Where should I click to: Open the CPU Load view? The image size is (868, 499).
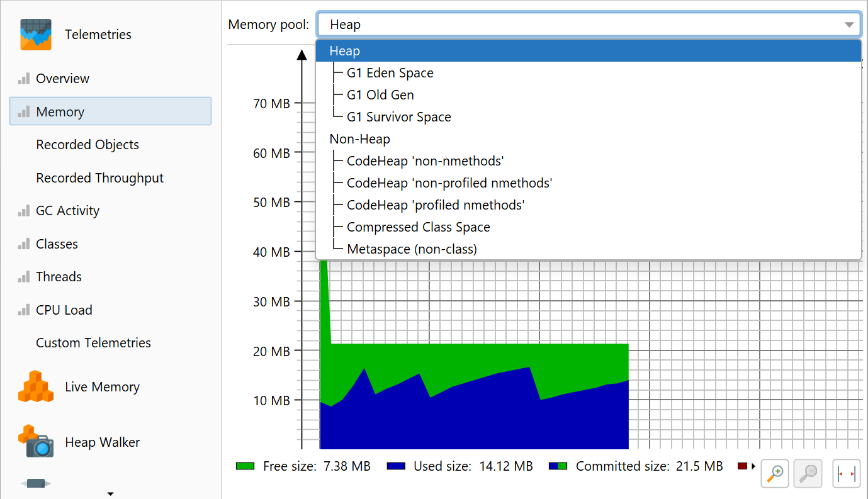click(64, 310)
